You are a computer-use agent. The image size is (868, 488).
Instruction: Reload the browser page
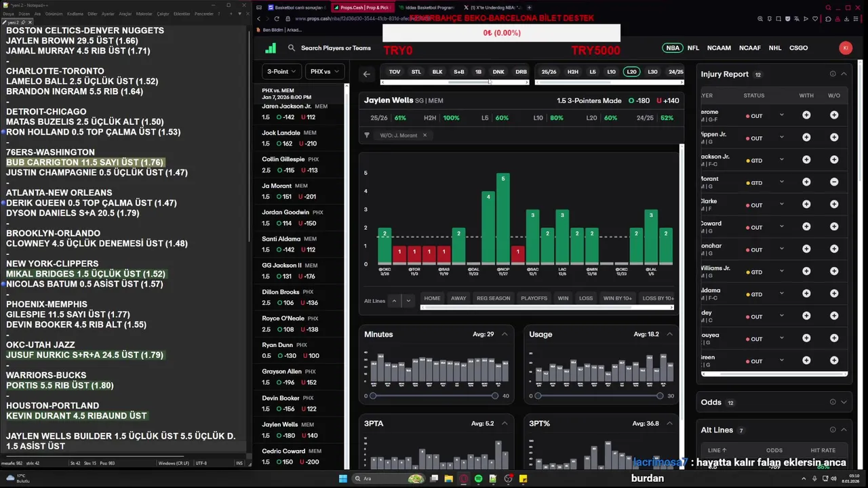pos(277,19)
